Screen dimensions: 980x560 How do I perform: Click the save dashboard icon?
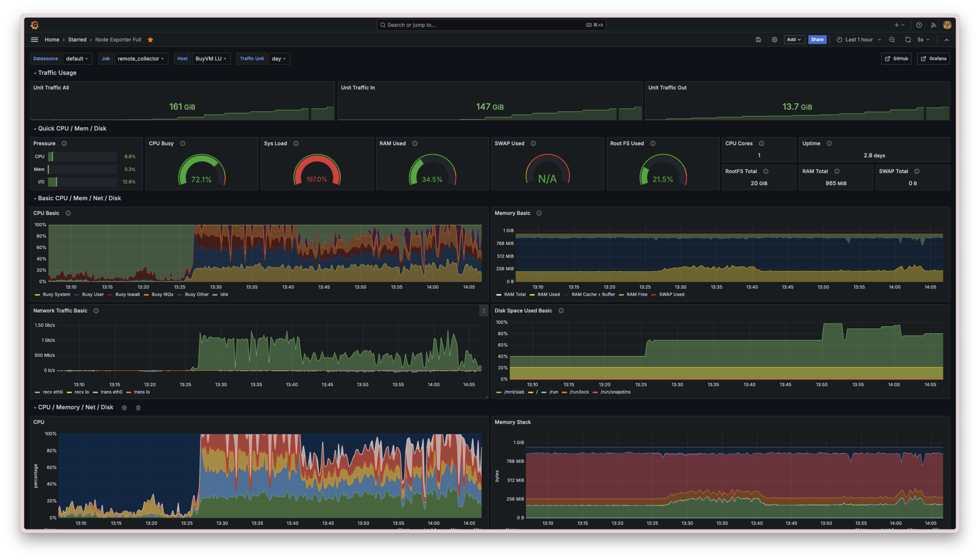click(x=758, y=40)
